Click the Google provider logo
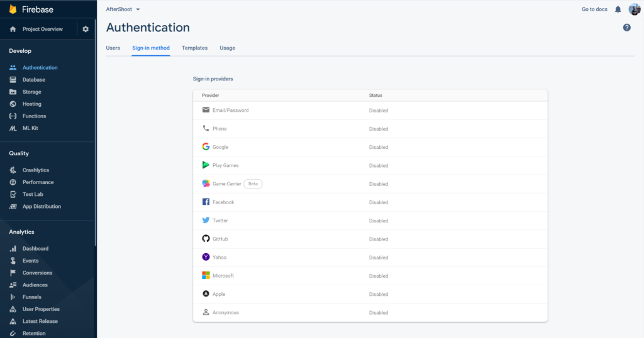The height and width of the screenshot is (338, 644). [x=206, y=147]
